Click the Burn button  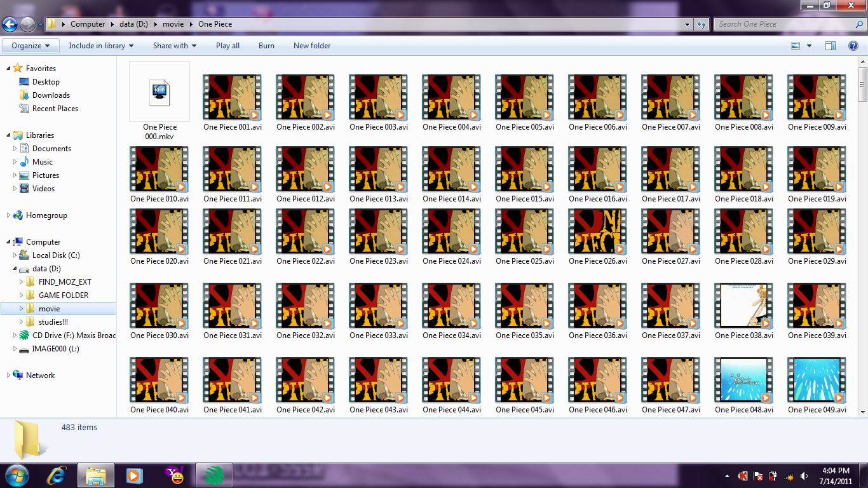click(x=266, y=46)
